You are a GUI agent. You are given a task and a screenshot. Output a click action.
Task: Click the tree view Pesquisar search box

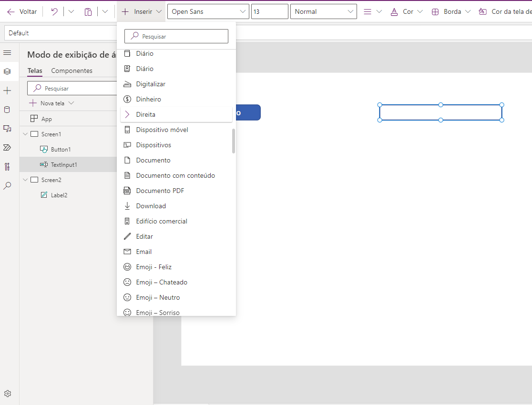click(72, 88)
